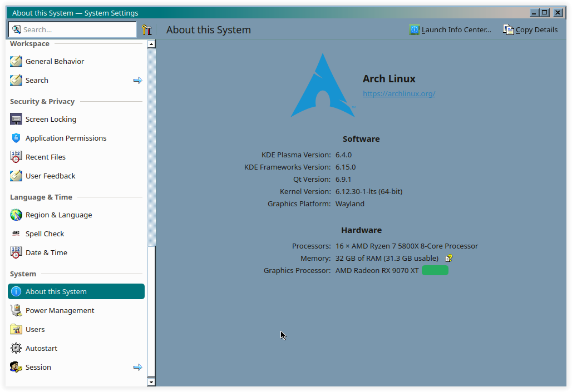Click the Arch Linux logo
The width and height of the screenshot is (572, 392).
click(x=323, y=85)
